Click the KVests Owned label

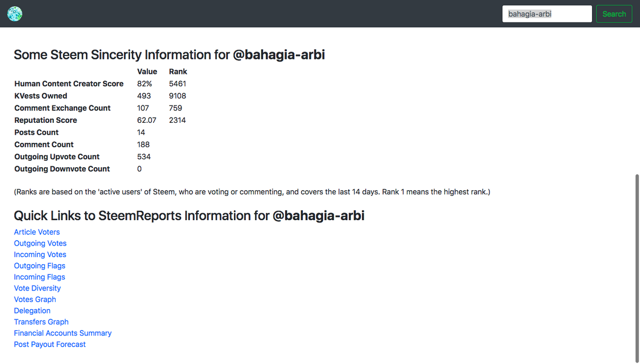point(40,96)
